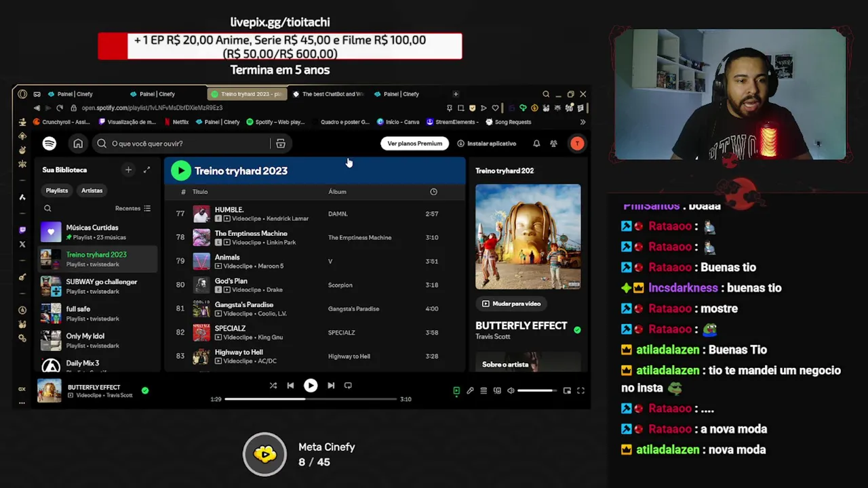This screenshot has width=868, height=488.
Task: Open the Spotify logo home link
Action: coord(49,144)
